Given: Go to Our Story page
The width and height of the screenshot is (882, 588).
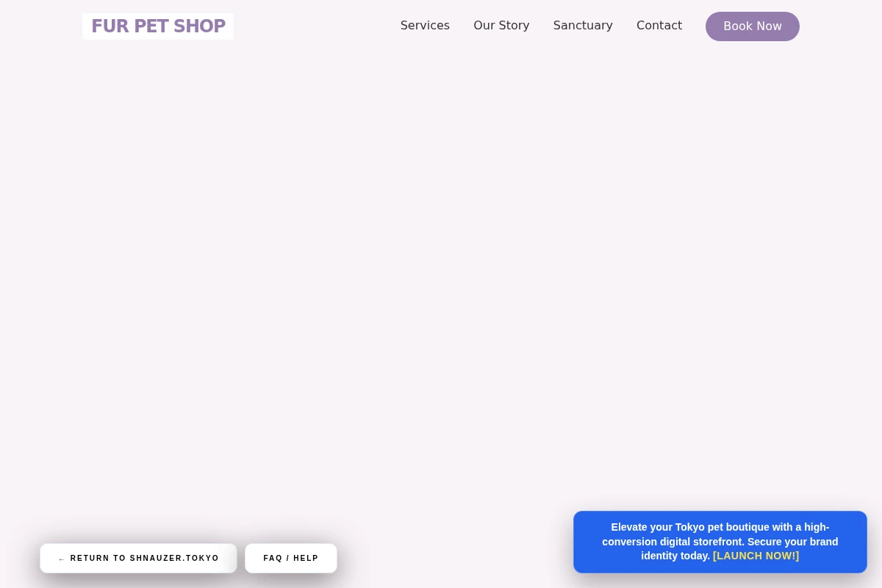Looking at the screenshot, I should click(501, 26).
